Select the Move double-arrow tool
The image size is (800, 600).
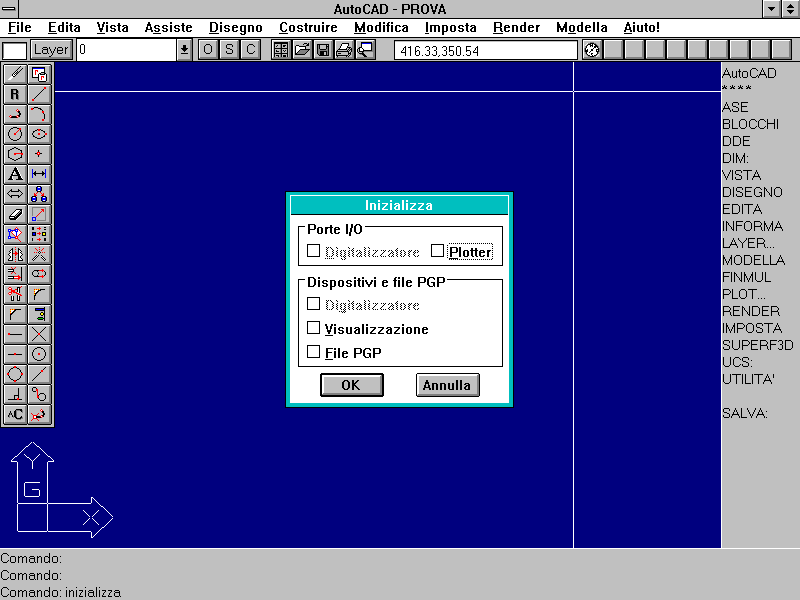15,194
